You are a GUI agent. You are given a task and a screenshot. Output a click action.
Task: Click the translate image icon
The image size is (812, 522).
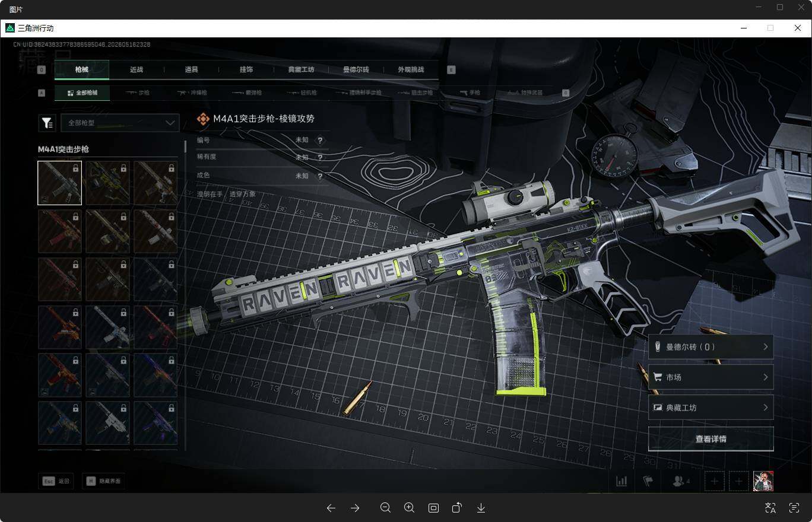coord(770,508)
